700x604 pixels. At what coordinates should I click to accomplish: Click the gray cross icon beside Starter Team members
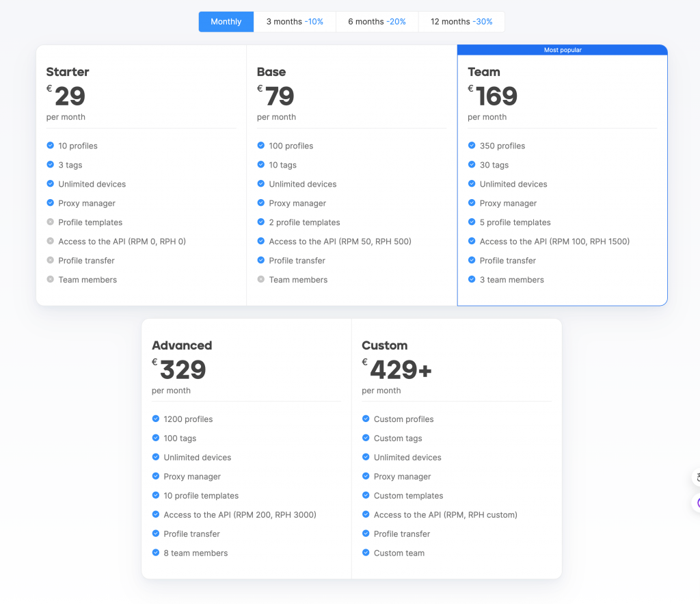[51, 279]
